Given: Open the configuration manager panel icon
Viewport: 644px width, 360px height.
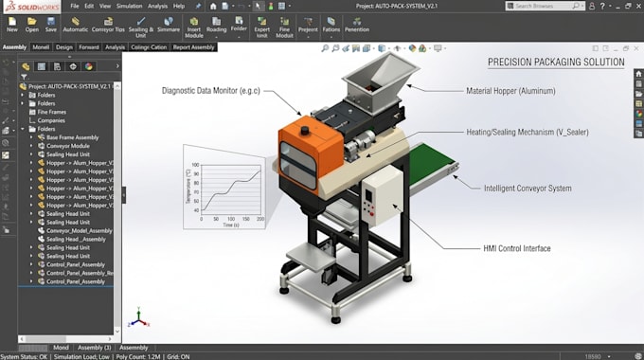Looking at the screenshot, I should pyautogui.click(x=57, y=66).
